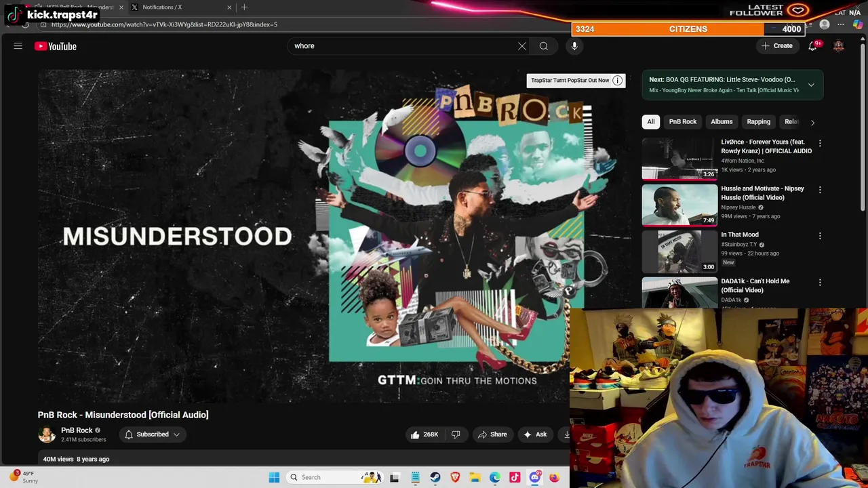Open Hussle and Motivate video title

(762, 193)
